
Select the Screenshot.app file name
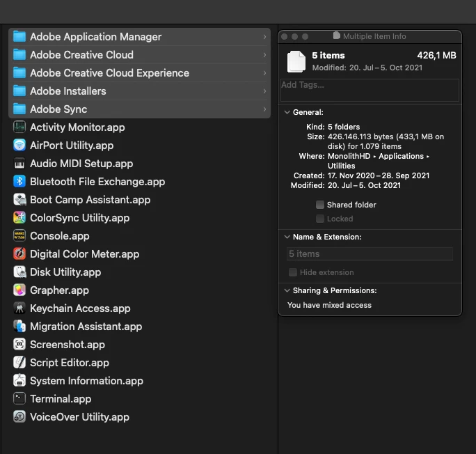click(68, 345)
